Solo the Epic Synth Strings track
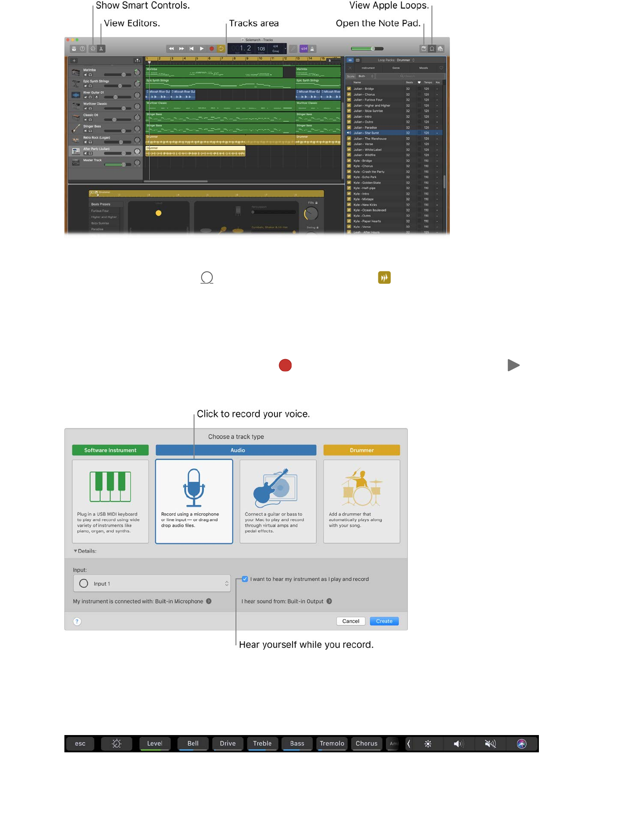The image size is (644, 820). pos(90,86)
